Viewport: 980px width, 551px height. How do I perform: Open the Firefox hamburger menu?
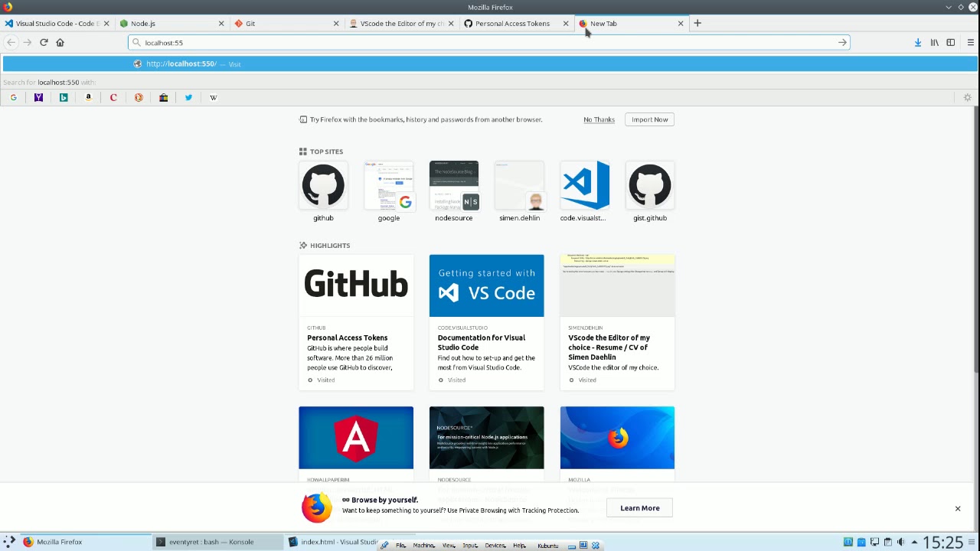(970, 42)
